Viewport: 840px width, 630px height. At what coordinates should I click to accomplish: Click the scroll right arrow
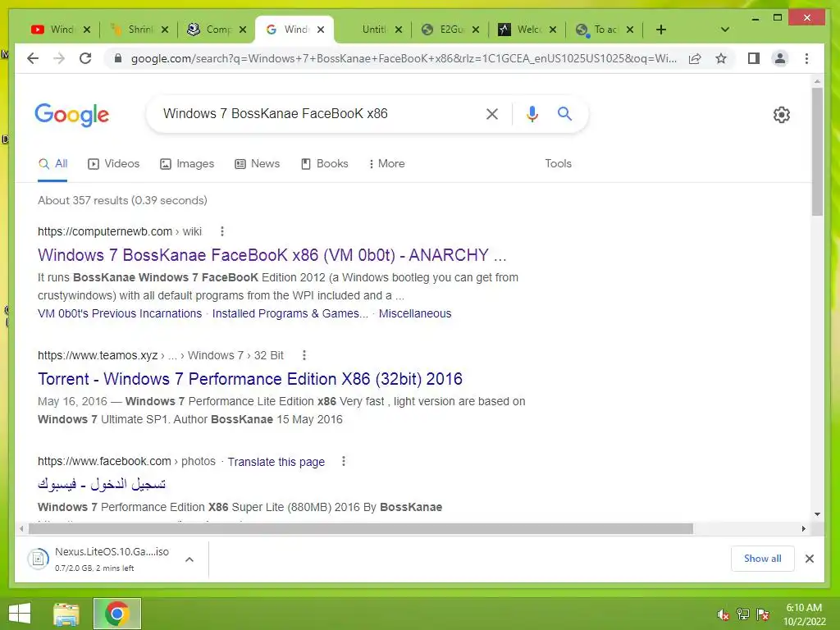804,529
